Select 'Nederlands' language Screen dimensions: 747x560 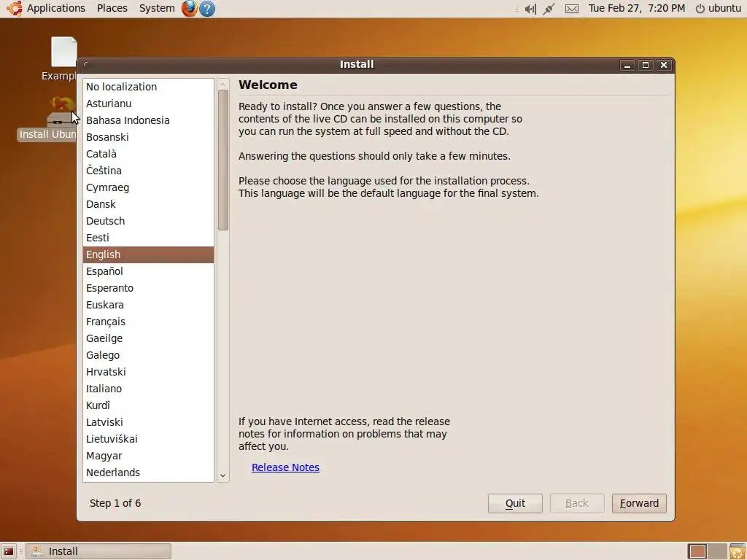pyautogui.click(x=148, y=472)
